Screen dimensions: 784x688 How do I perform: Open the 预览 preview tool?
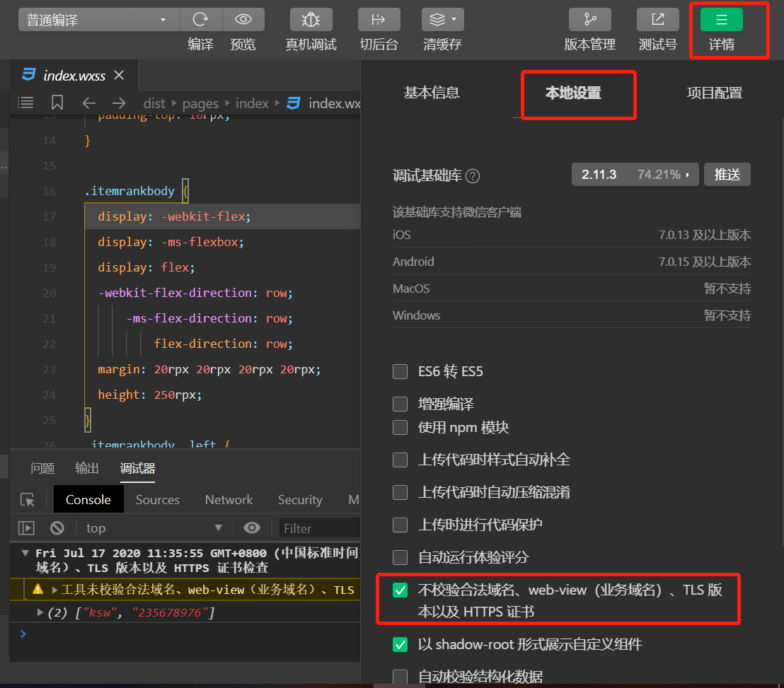tap(243, 19)
